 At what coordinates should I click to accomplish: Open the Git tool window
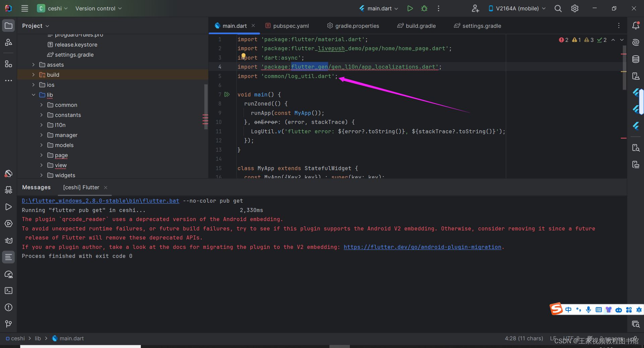pos(8,324)
